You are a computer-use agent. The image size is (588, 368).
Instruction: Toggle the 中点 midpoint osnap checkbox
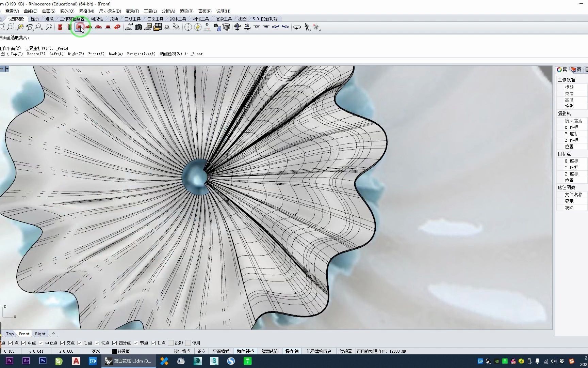coord(23,343)
